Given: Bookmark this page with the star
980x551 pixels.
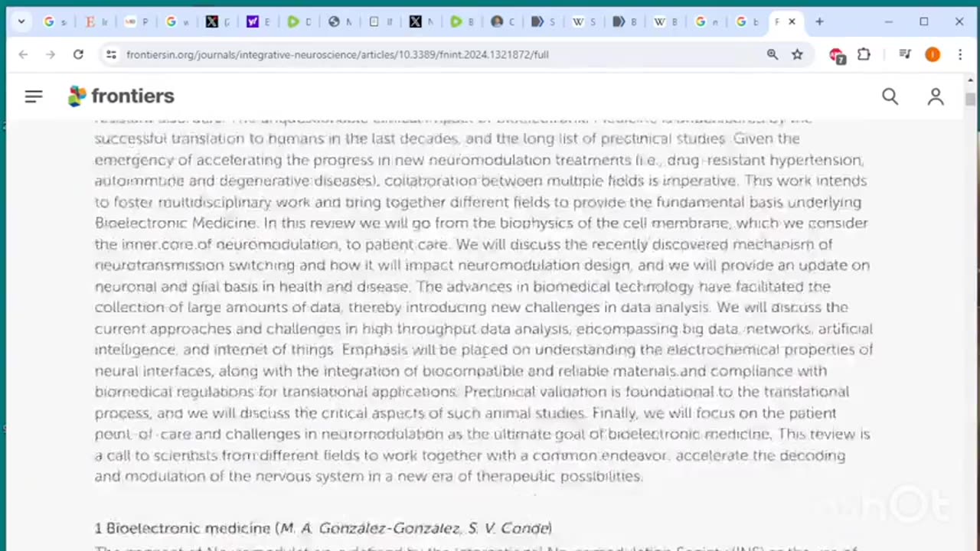Looking at the screenshot, I should (x=797, y=54).
